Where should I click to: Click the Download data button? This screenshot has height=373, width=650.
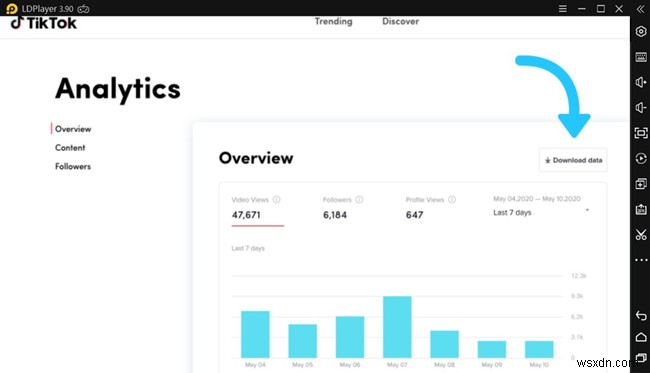tap(573, 160)
